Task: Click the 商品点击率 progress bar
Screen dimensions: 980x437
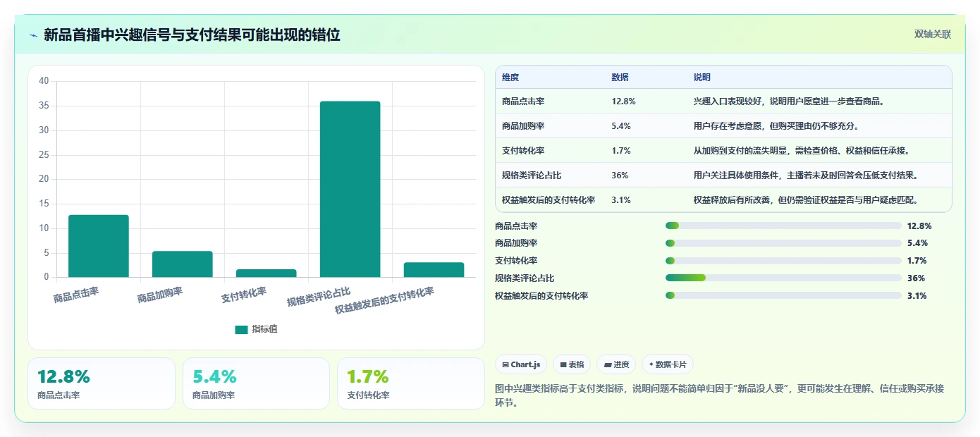Action: (x=783, y=226)
